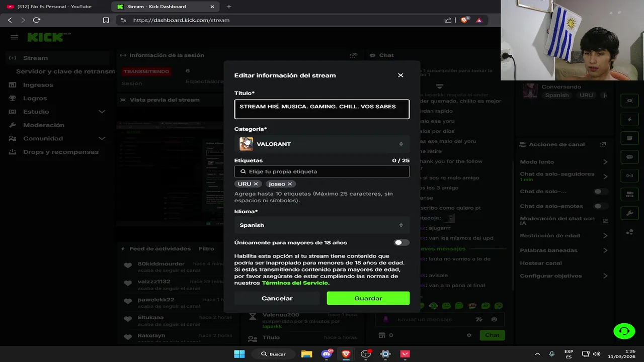The image size is (644, 362).
Task: Click the lightning bolt icon in right sidebar
Action: click(629, 120)
